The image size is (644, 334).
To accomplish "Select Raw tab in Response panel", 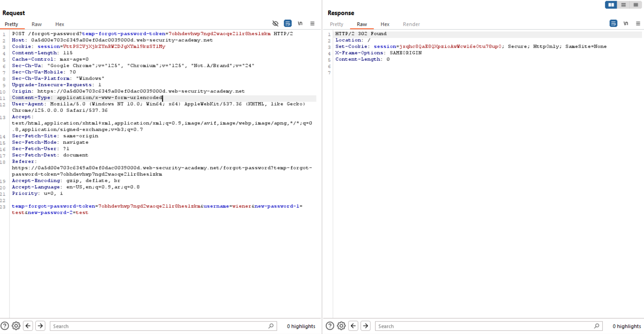I will click(362, 24).
